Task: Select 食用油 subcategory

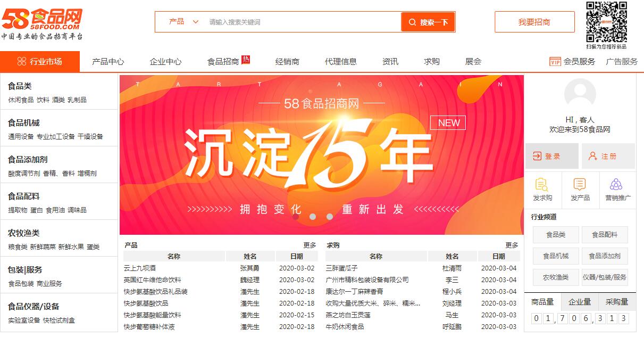Action: [55, 210]
